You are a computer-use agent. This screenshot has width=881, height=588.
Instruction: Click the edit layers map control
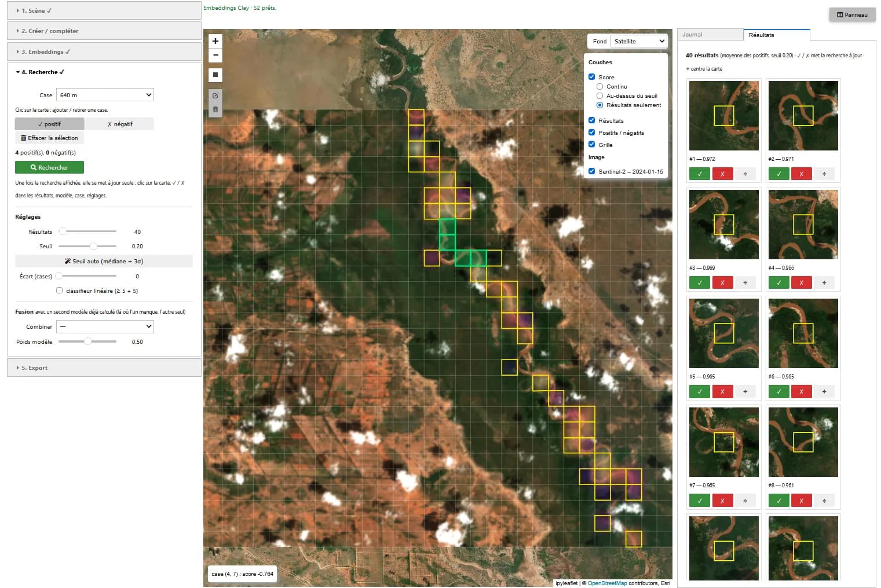click(x=215, y=95)
